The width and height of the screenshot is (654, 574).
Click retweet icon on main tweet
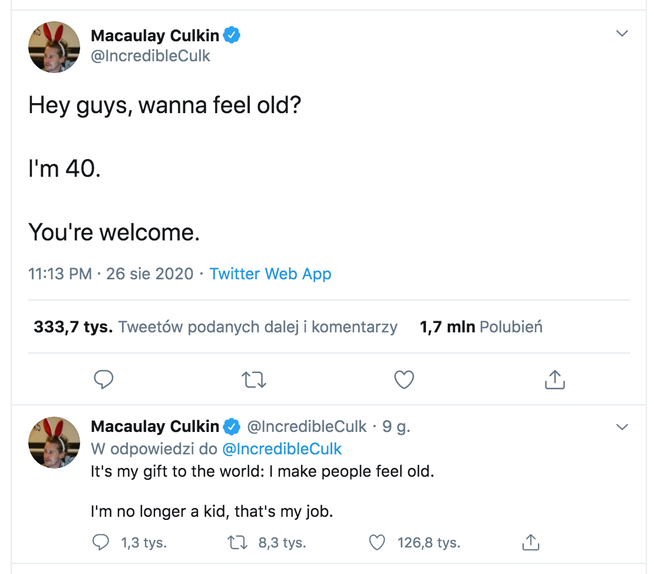tap(254, 380)
